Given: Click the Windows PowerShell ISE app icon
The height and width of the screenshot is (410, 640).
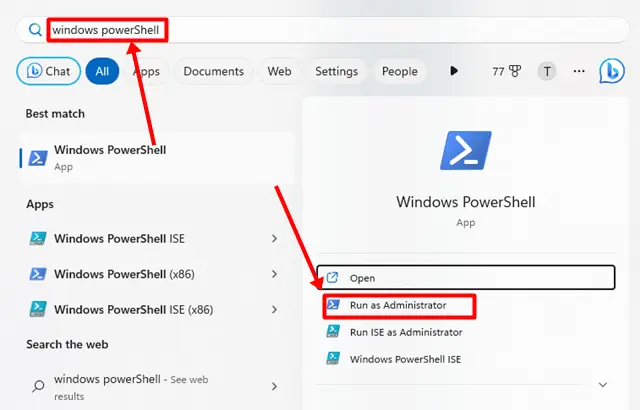Looking at the screenshot, I should (x=37, y=239).
